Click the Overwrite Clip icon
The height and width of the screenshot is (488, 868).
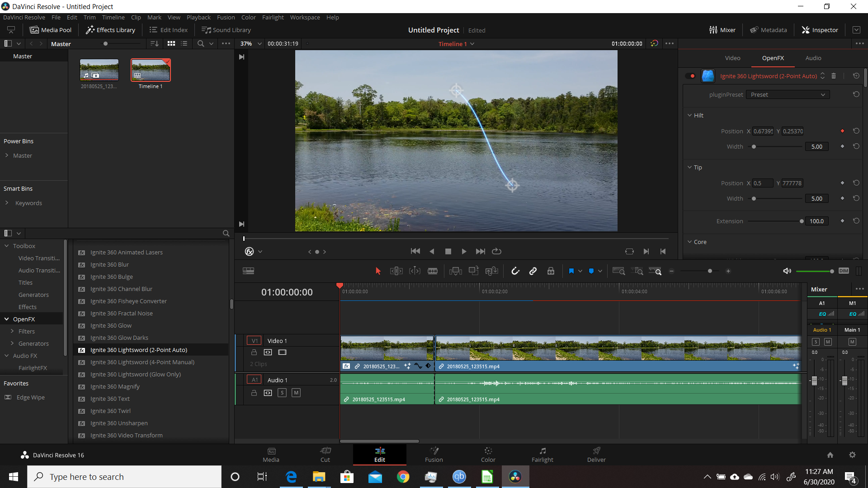pyautogui.click(x=473, y=271)
